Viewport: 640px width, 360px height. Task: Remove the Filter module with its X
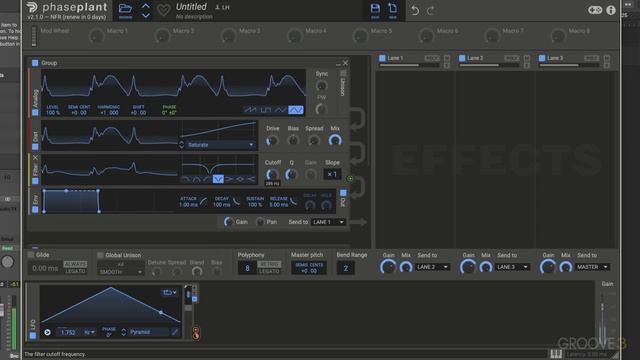[x=35, y=158]
